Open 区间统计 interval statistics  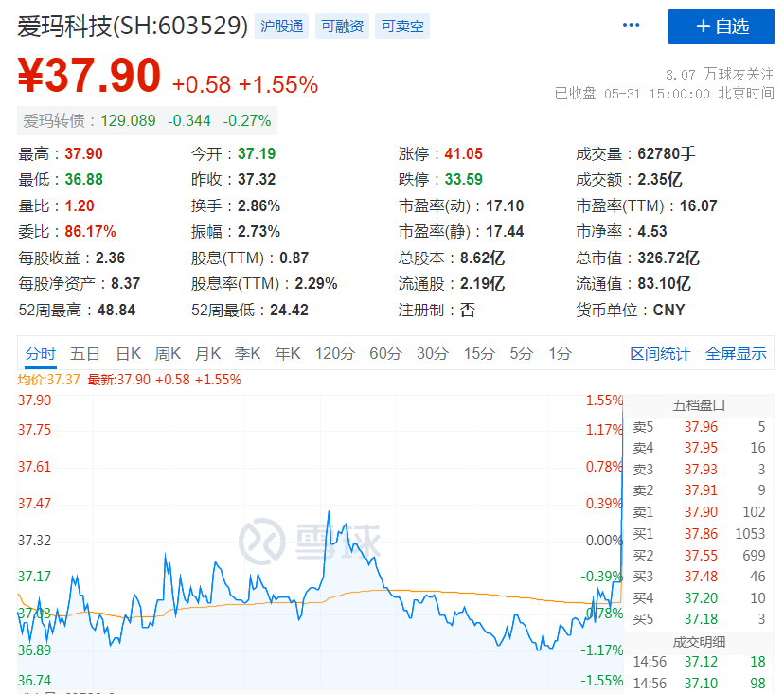[x=660, y=353]
